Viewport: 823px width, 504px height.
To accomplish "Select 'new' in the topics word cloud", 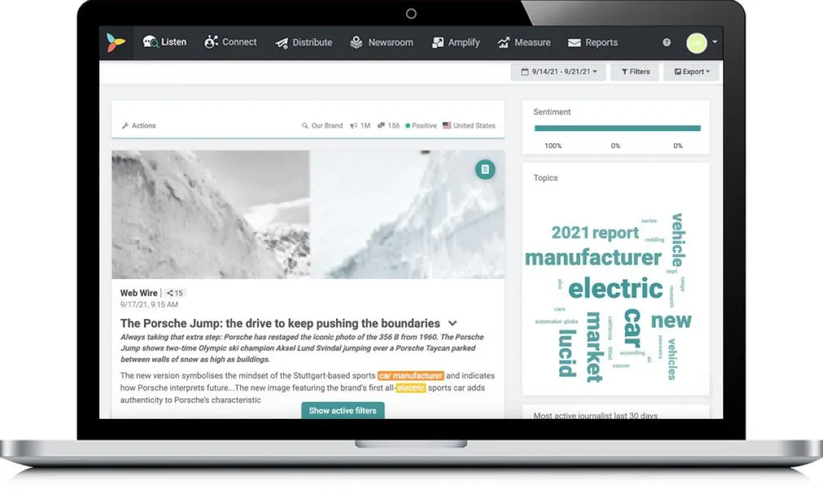I will (671, 320).
